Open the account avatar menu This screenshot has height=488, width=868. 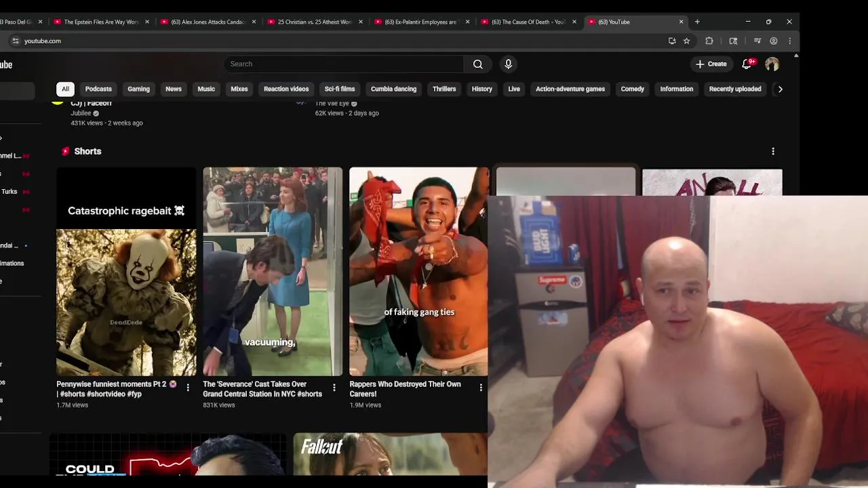[x=772, y=64]
